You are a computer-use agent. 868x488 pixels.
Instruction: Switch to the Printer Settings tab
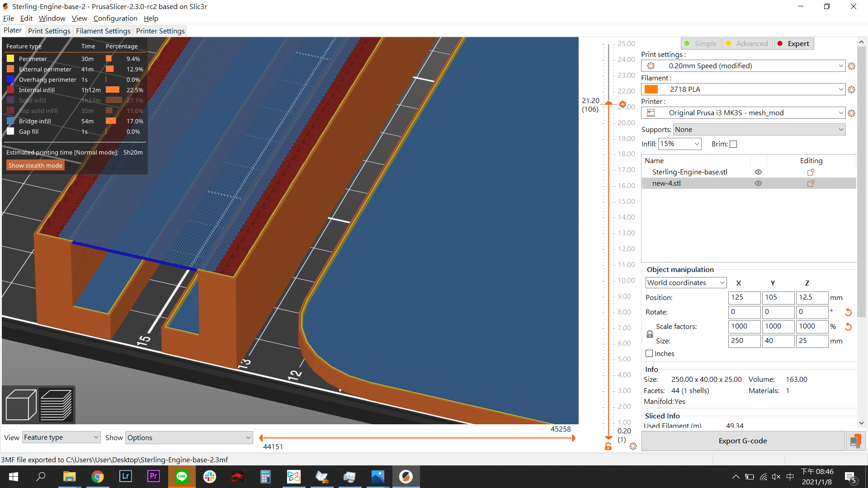pyautogui.click(x=160, y=31)
